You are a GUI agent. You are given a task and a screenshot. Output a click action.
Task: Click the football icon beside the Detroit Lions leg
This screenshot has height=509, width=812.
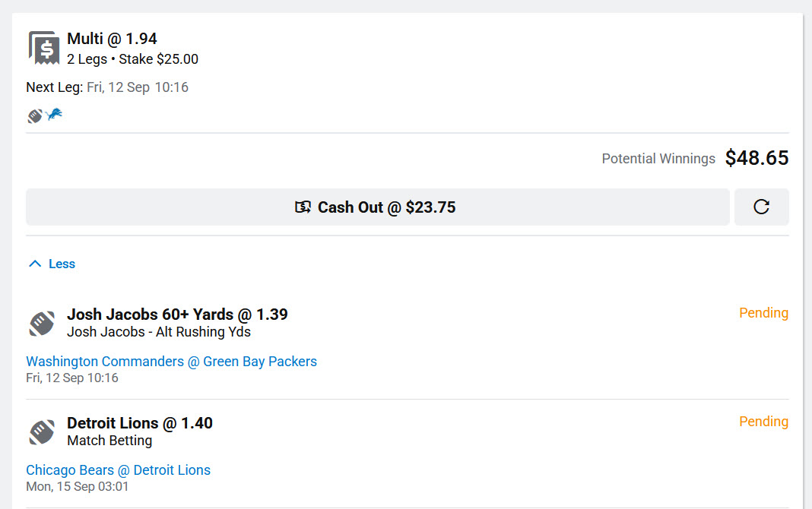point(42,432)
